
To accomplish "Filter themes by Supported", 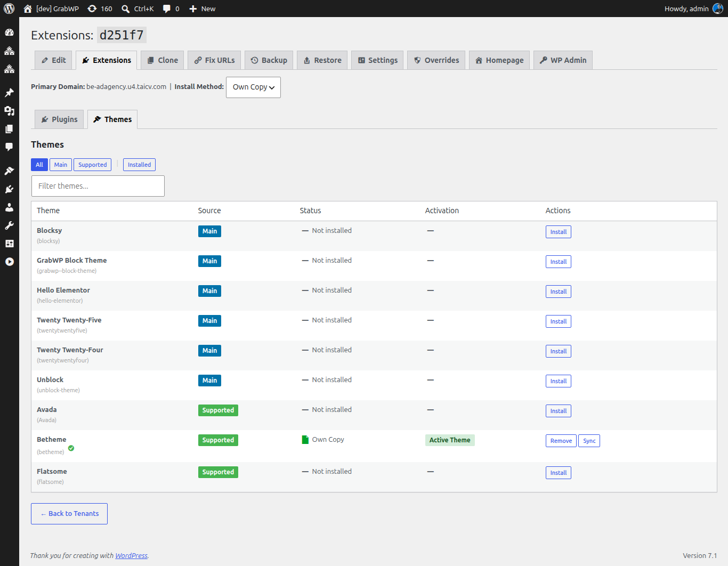I will 93,165.
